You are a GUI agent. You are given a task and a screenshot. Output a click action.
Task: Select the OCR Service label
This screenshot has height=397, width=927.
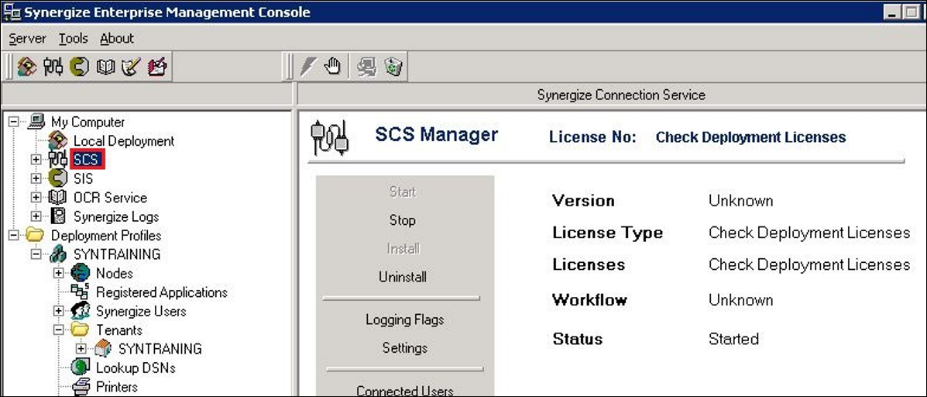110,197
